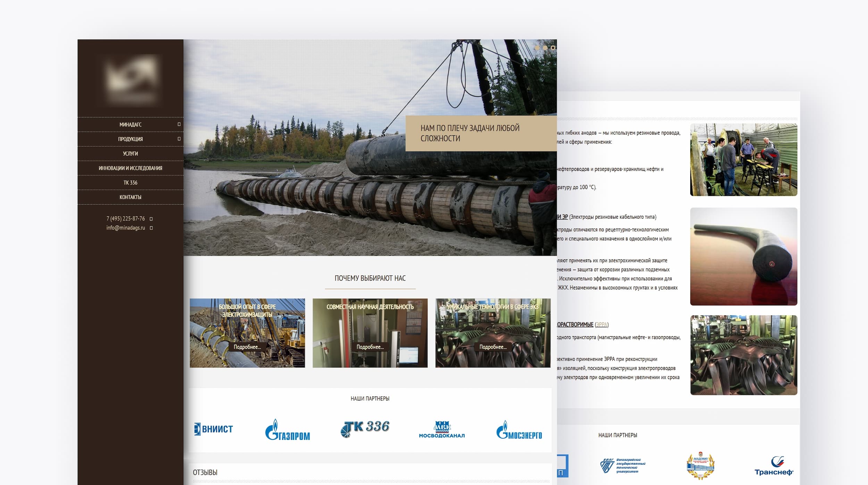Image resolution: width=868 pixels, height=485 pixels.
Task: Open БОЛЬШОЙ ОПЫТ В СФЕРЕ ЭЛЕКТРОХИМЗАЩИТЫ card image
Action: [247, 333]
